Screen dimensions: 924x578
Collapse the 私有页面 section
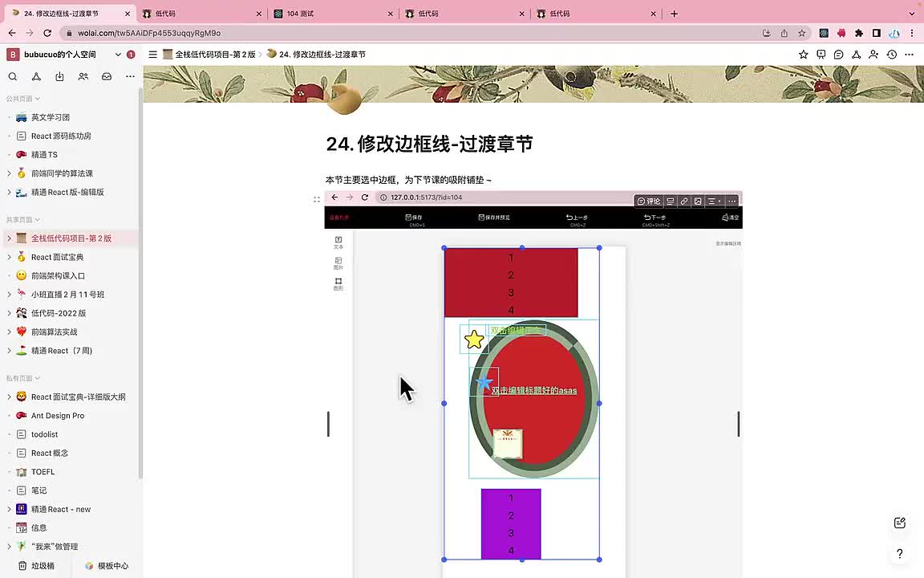(x=23, y=378)
